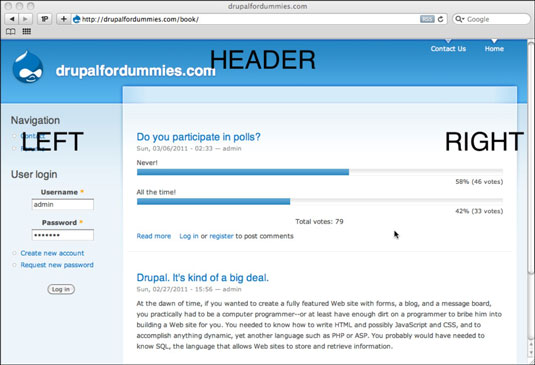Viewport: 535px width, 365px height.
Task: Click the Never! poll result bar
Action: tap(320, 172)
